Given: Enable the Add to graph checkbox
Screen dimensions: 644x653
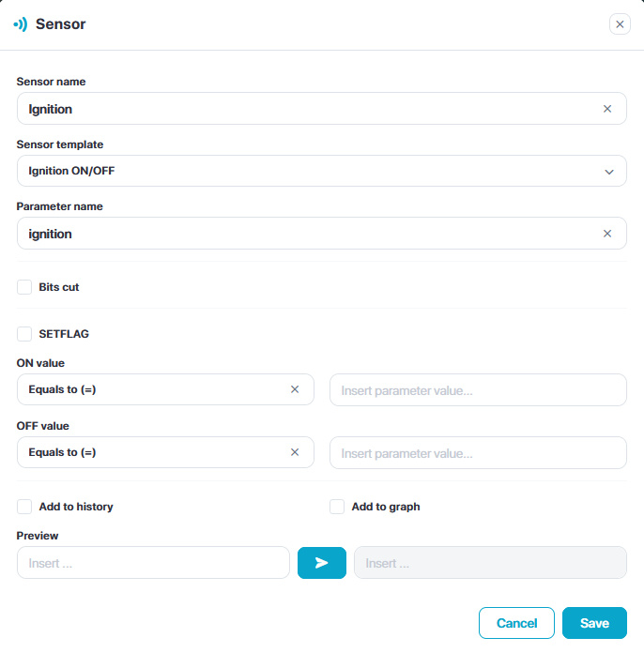Looking at the screenshot, I should (x=337, y=507).
